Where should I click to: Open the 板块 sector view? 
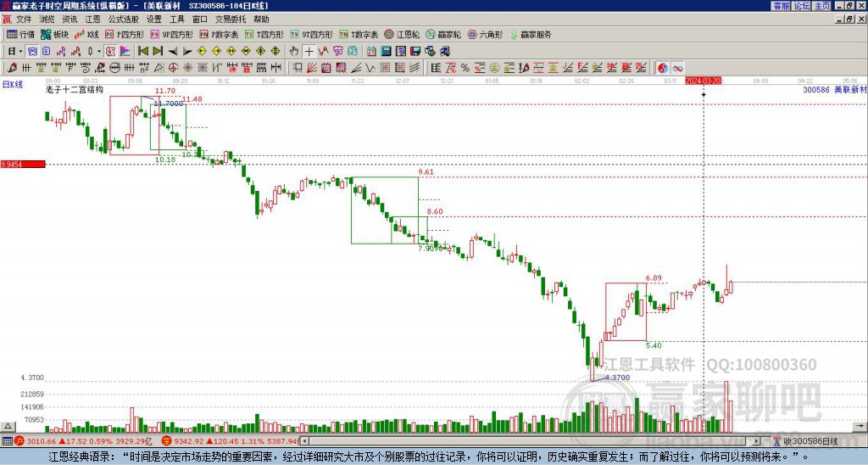(x=54, y=34)
